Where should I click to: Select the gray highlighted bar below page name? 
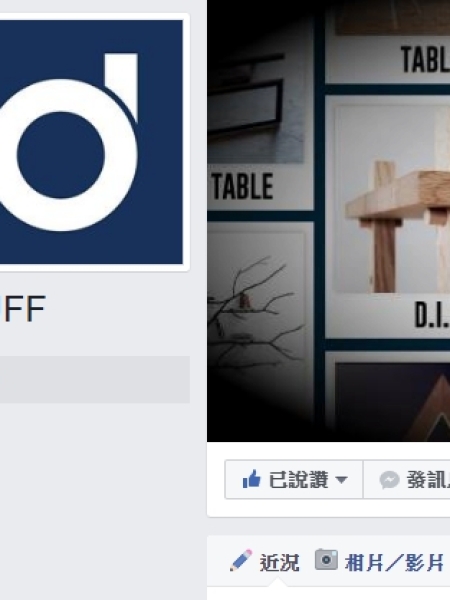[x=95, y=379]
